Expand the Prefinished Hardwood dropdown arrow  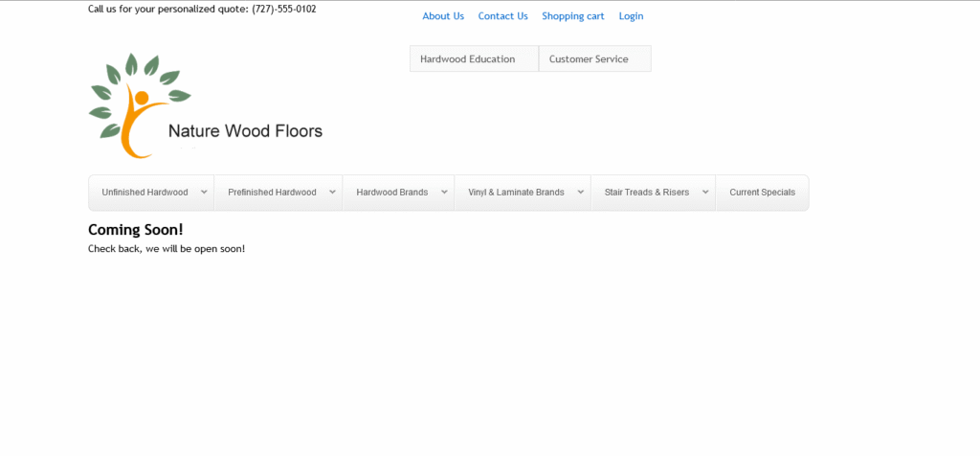click(x=332, y=193)
